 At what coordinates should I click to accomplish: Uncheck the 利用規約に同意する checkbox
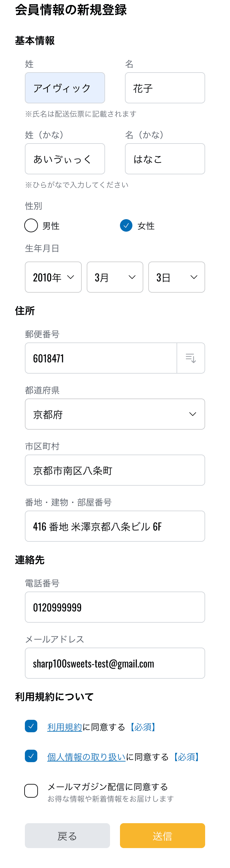pos(31,726)
